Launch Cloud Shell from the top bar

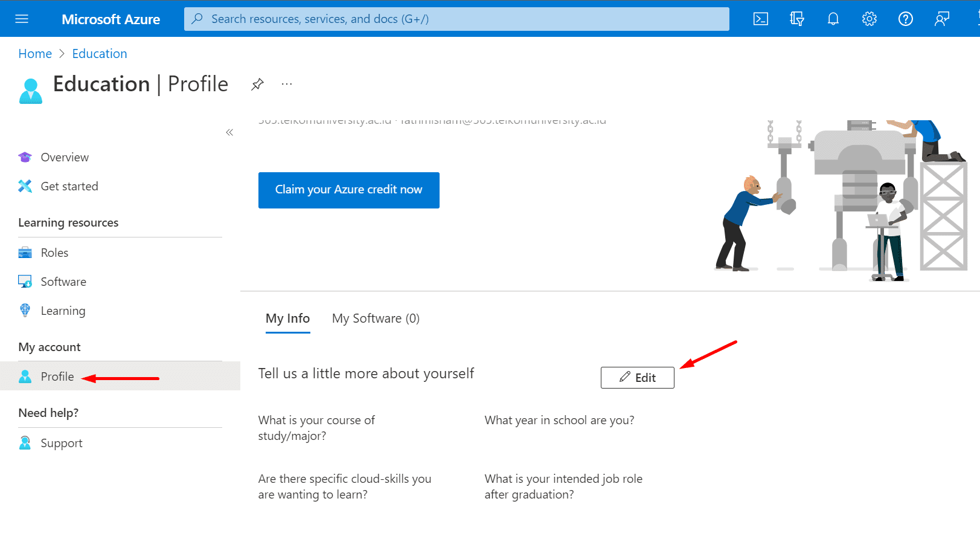(x=761, y=19)
